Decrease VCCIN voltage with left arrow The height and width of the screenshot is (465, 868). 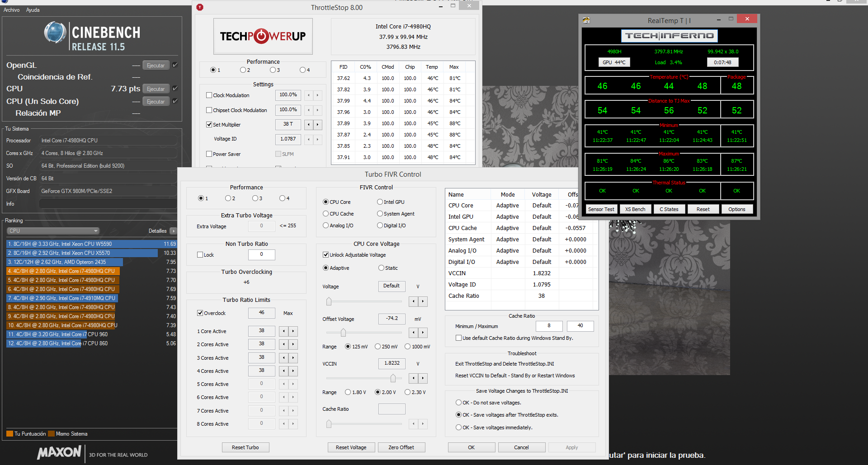(414, 378)
